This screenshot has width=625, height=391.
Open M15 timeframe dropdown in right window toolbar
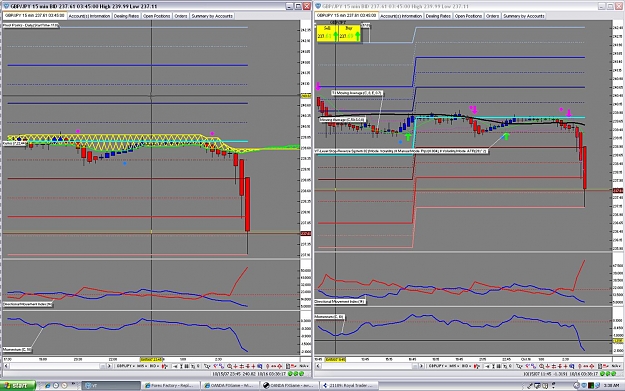pyautogui.click(x=454, y=366)
